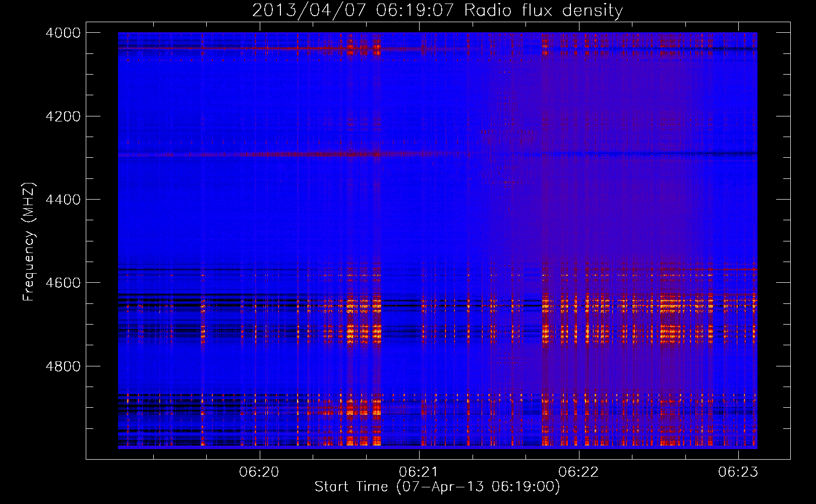Image resolution: width=816 pixels, height=504 pixels.
Task: Select the 4600 frequency tick label
Action: click(63, 283)
